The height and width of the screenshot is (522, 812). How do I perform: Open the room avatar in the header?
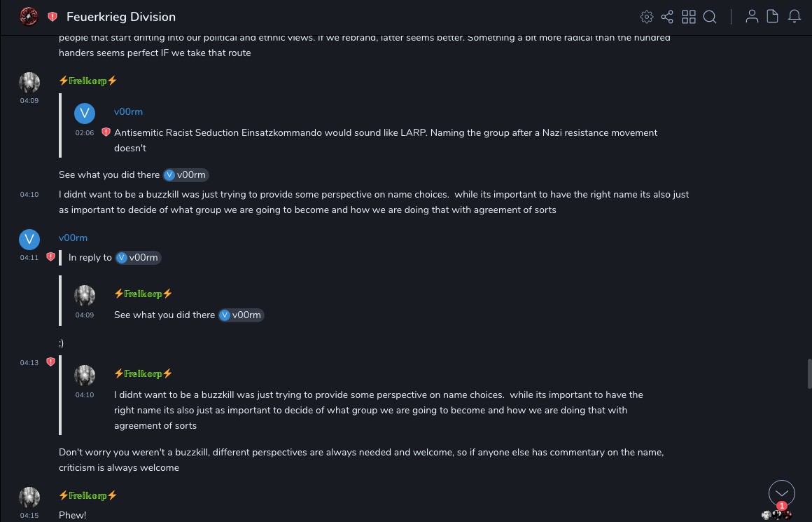click(x=29, y=16)
